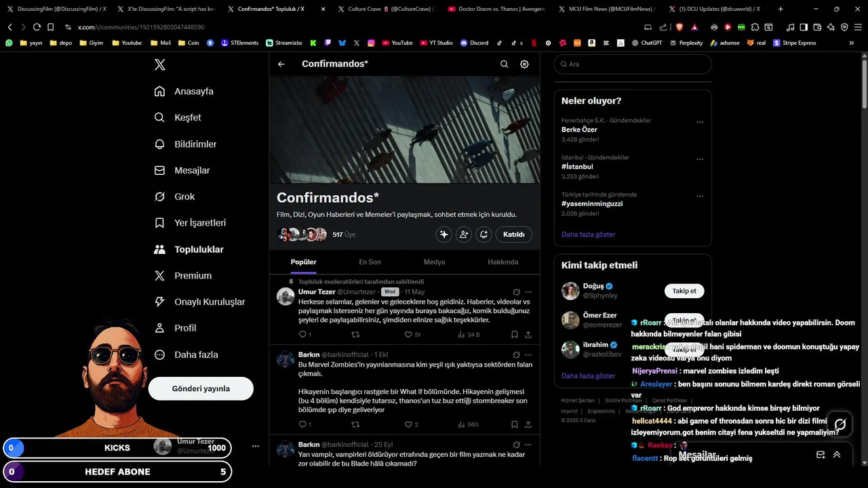This screenshot has height=488, width=868.
Task: Open account menu dots near Umur Tezer
Action: pos(256,446)
